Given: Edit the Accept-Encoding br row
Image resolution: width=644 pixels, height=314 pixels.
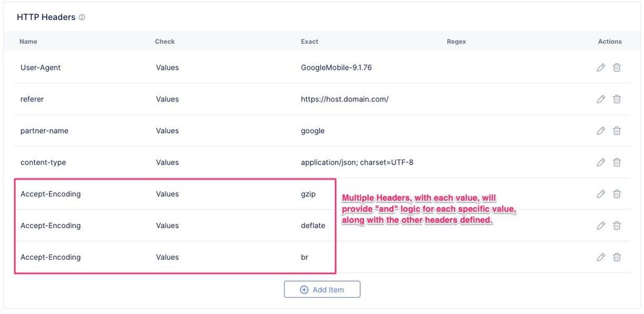Looking at the screenshot, I should [x=601, y=257].
